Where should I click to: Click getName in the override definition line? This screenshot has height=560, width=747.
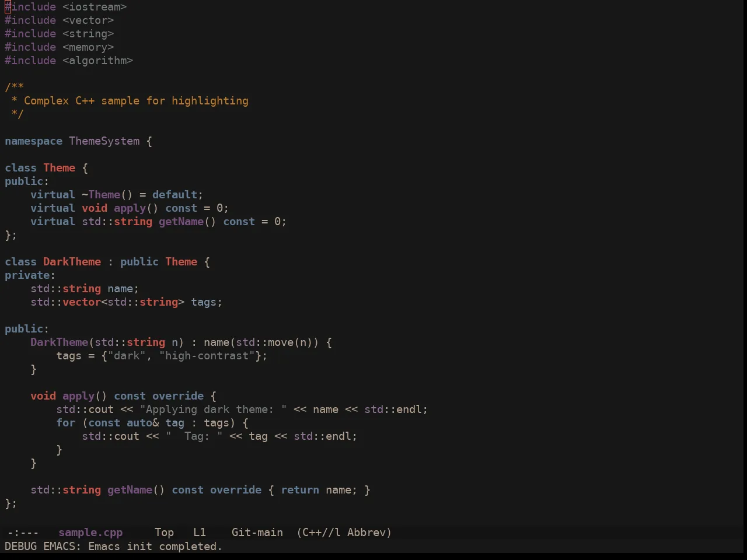[x=130, y=490]
